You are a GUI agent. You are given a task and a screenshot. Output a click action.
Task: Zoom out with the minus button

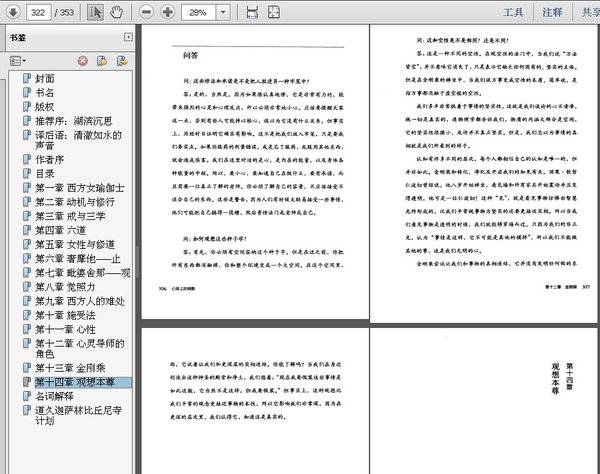[x=146, y=12]
